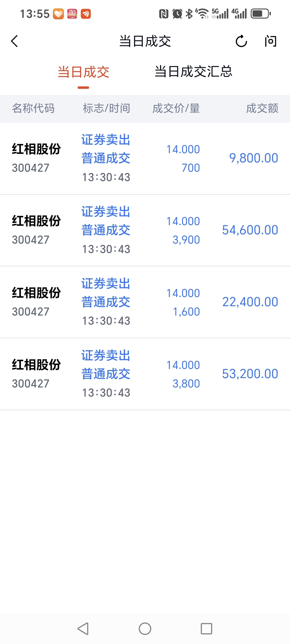
Task: Switch to 当日成交汇总 tab
Action: [193, 72]
